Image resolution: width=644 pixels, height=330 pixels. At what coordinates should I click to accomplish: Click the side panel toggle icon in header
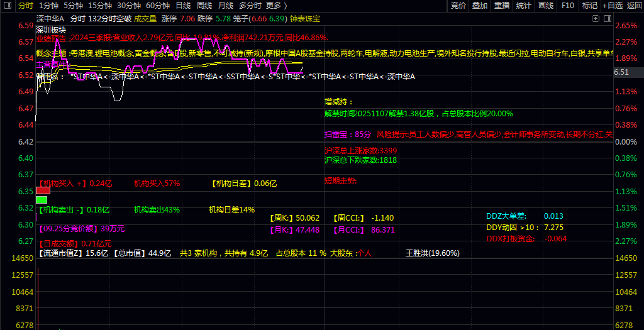(x=608, y=18)
